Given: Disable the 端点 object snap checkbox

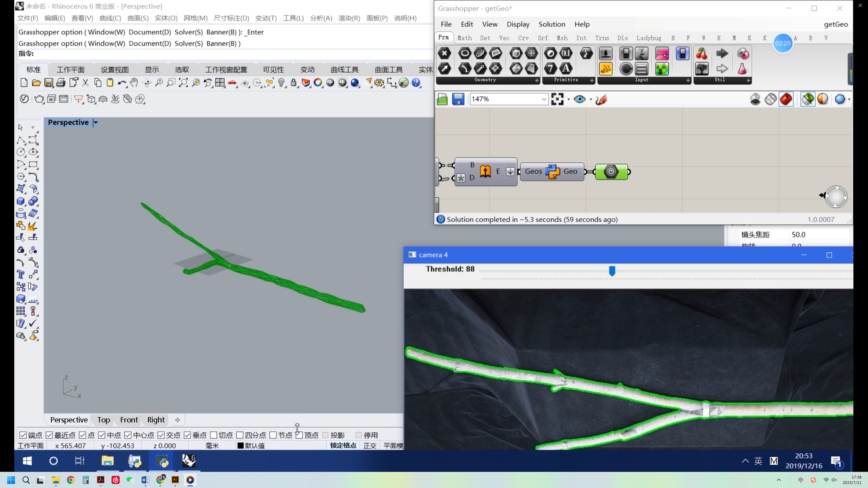Looking at the screenshot, I should [23, 435].
